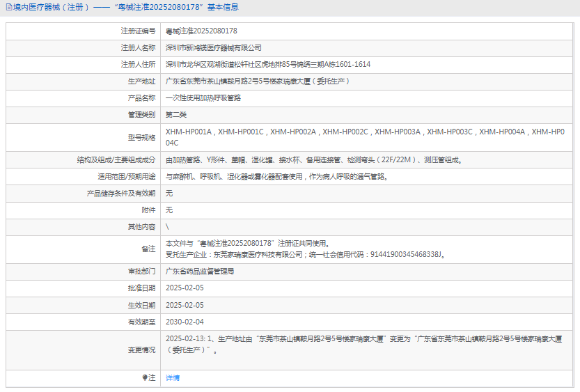The width and height of the screenshot is (580, 392).
Task: Select remark line 本文件与注册证共同使用
Action: pos(247,243)
